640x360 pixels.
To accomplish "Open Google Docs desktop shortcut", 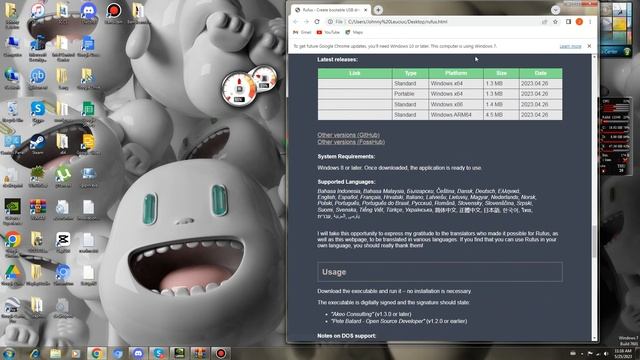I will 88,46.
